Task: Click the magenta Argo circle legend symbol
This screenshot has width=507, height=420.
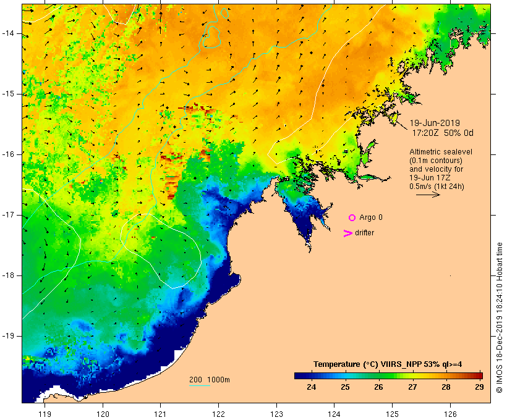Action: click(352, 218)
